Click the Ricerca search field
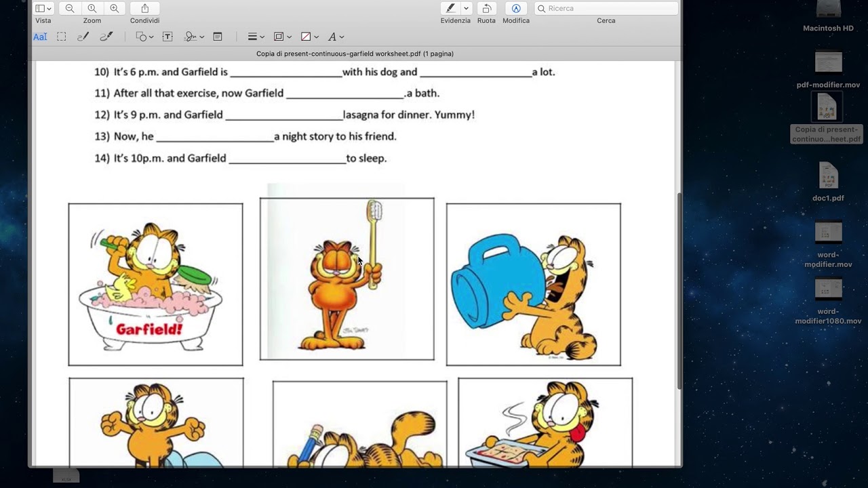The width and height of the screenshot is (868, 488). (x=606, y=8)
